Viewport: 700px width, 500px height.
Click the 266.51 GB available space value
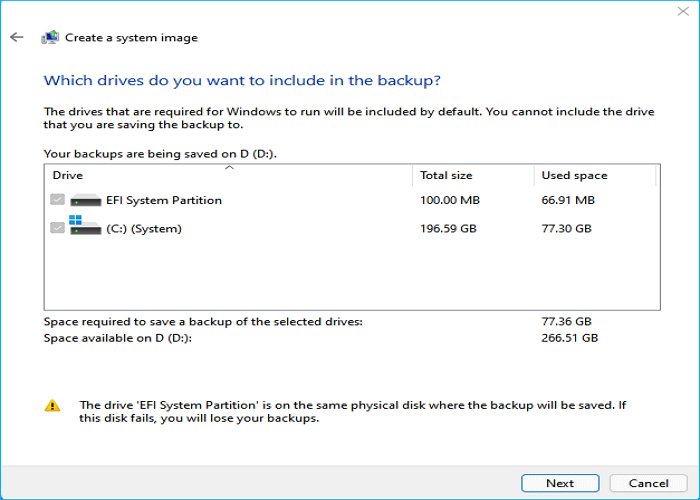point(569,338)
